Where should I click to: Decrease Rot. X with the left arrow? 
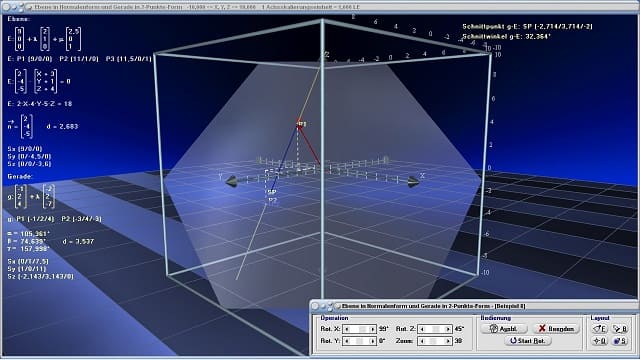point(347,329)
